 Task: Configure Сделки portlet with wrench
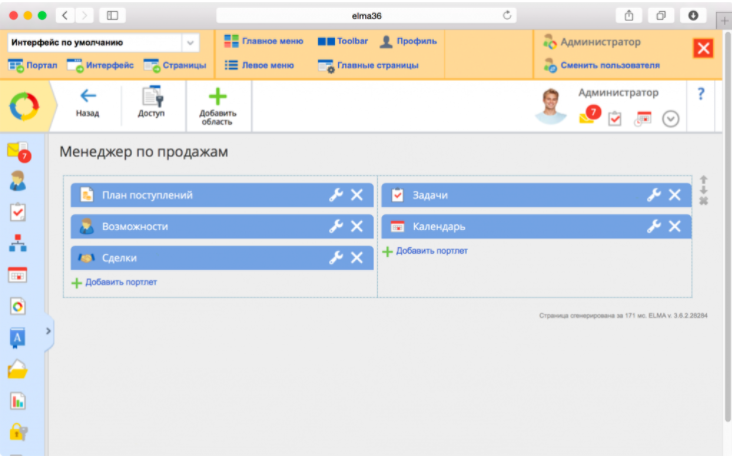point(336,258)
